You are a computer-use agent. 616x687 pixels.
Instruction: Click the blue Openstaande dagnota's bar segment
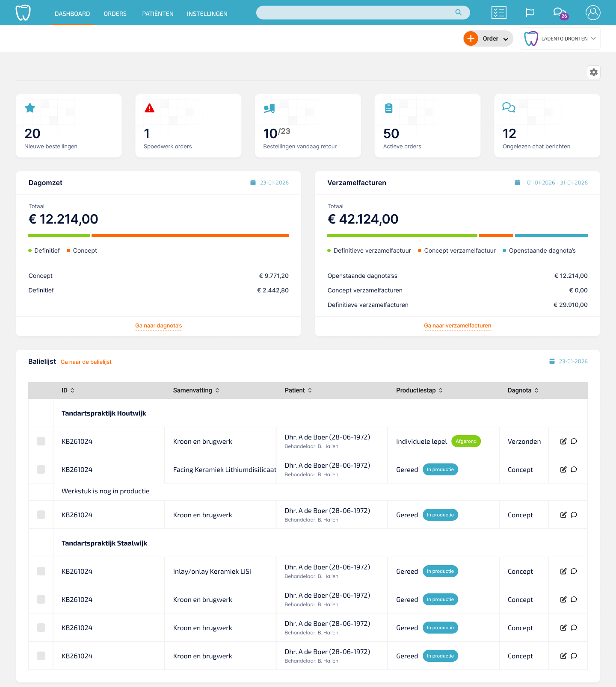[x=551, y=236]
